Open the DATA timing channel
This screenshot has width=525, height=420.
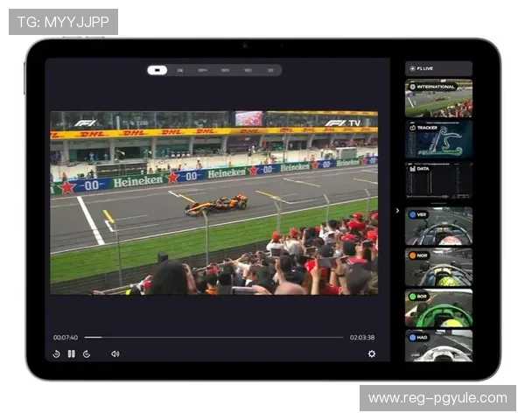(x=438, y=180)
